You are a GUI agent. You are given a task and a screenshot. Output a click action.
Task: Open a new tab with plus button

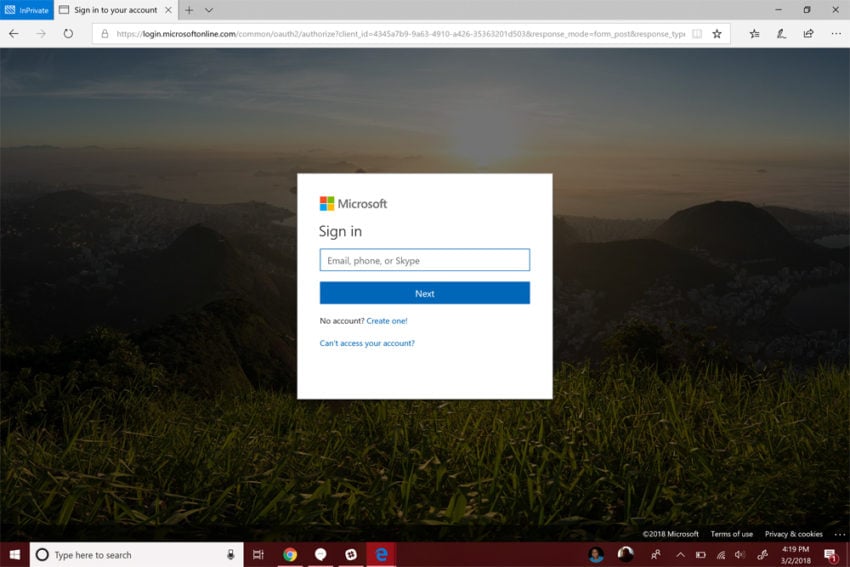[189, 10]
